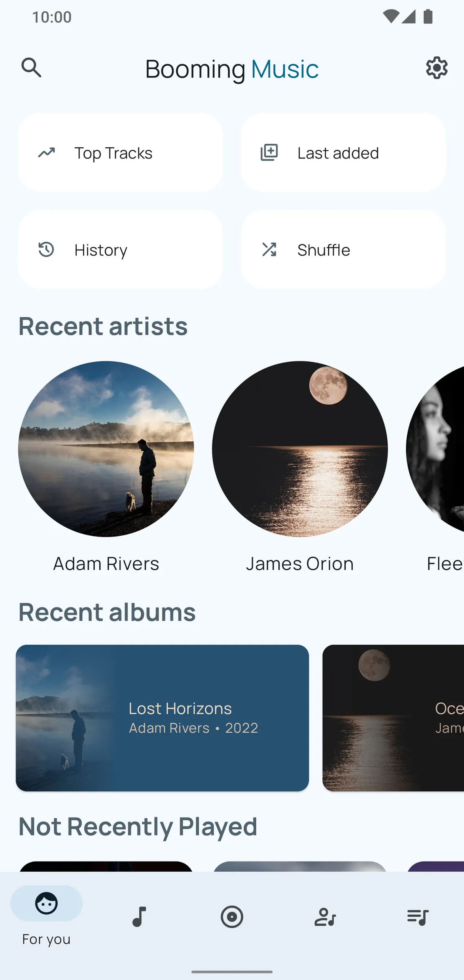Click the Last added playlist-add icon
The width and height of the screenshot is (464, 980).
[x=269, y=153]
